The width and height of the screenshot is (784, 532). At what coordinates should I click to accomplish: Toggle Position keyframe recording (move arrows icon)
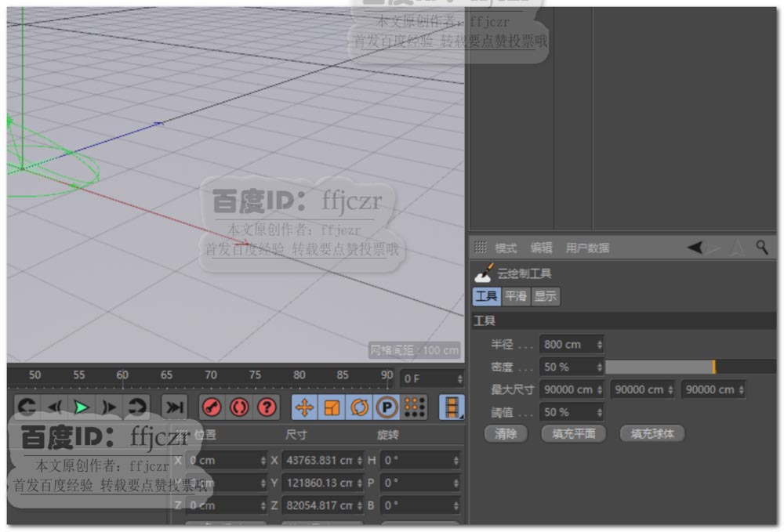pos(304,407)
